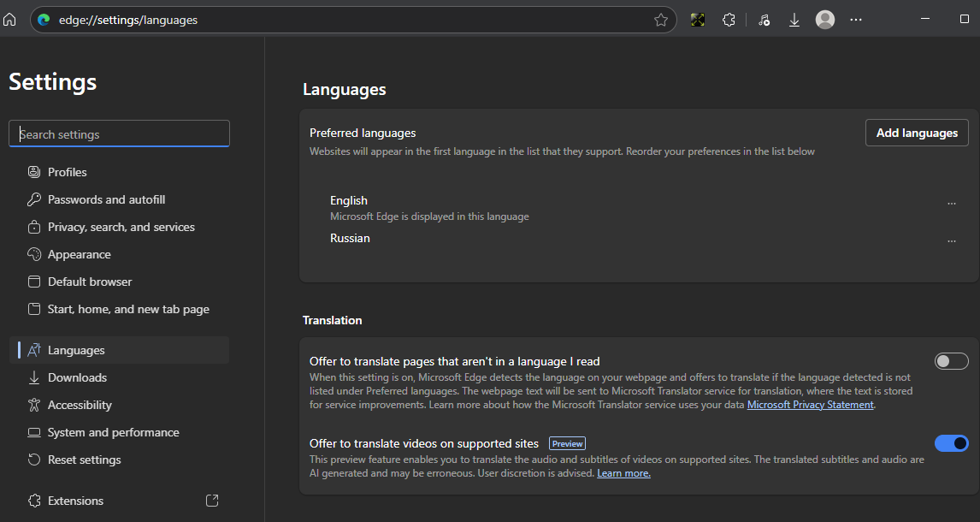This screenshot has height=522, width=980.
Task: Click the Home button in toolbar
Action: pyautogui.click(x=9, y=20)
